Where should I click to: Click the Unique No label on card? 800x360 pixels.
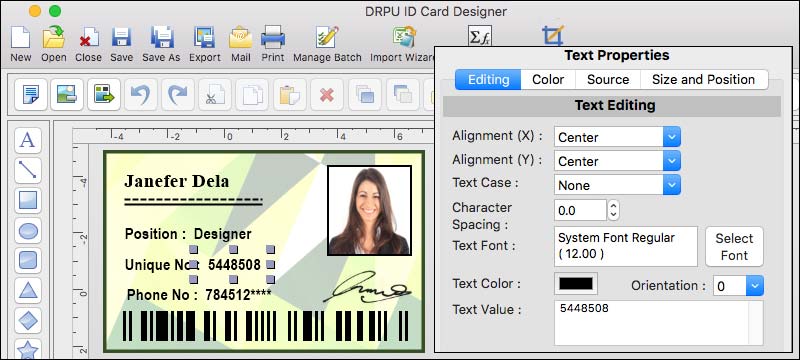coord(161,265)
